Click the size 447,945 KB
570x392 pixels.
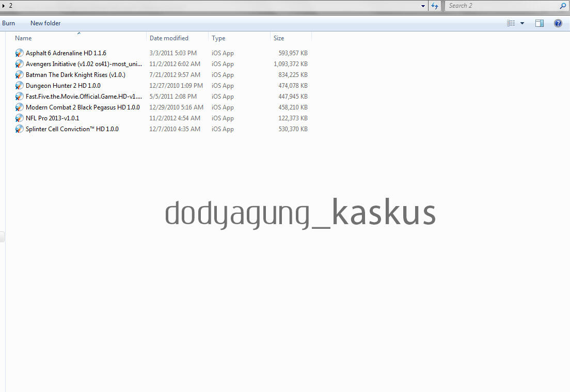click(293, 97)
